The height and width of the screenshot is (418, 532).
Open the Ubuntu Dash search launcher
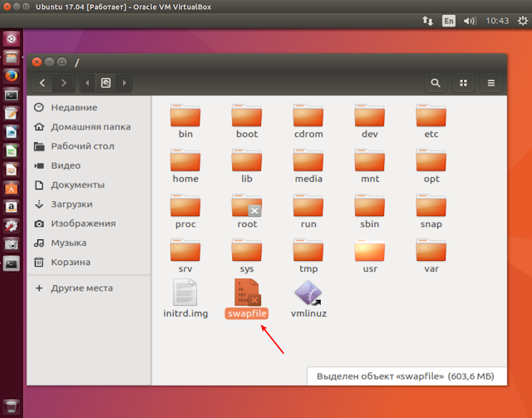click(x=11, y=39)
